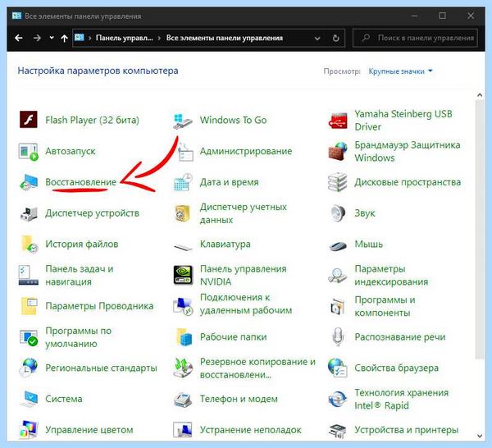492x448 pixels.
Task: Open the Диспетчер устройств icon
Action: [x=29, y=213]
